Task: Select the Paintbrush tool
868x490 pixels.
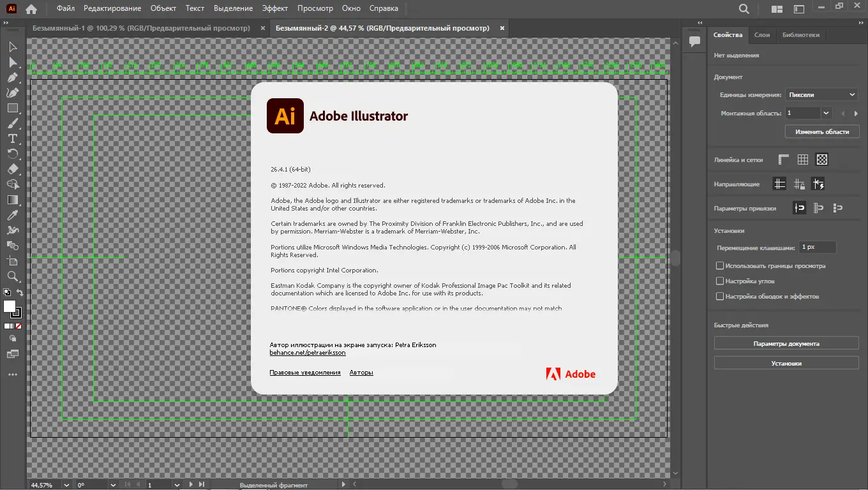Action: pyautogui.click(x=13, y=123)
